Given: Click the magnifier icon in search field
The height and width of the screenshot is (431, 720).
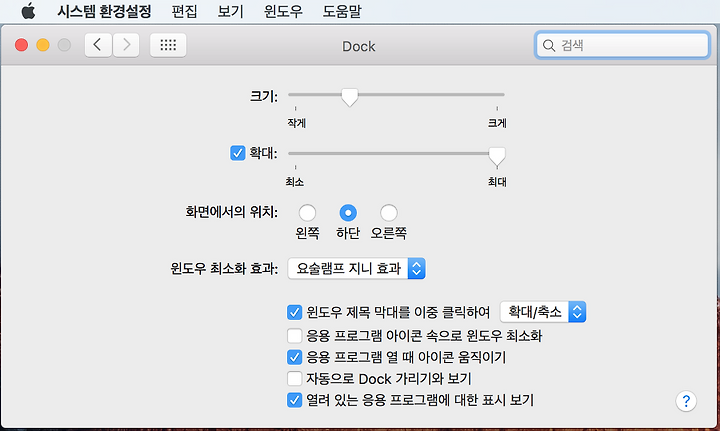Looking at the screenshot, I should pos(548,45).
